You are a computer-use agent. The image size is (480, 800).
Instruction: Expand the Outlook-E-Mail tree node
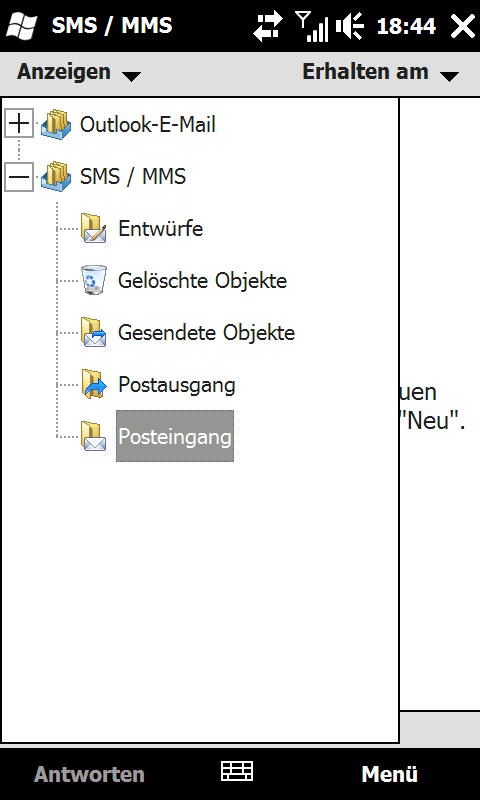[19, 123]
